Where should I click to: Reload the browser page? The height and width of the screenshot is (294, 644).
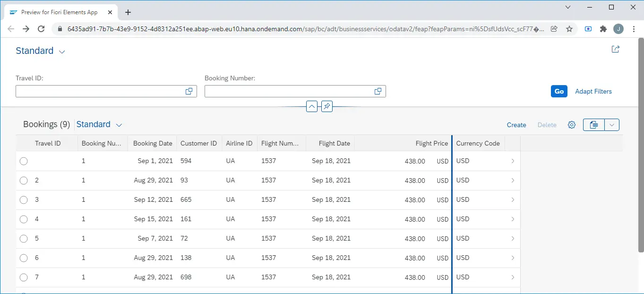[x=41, y=29]
